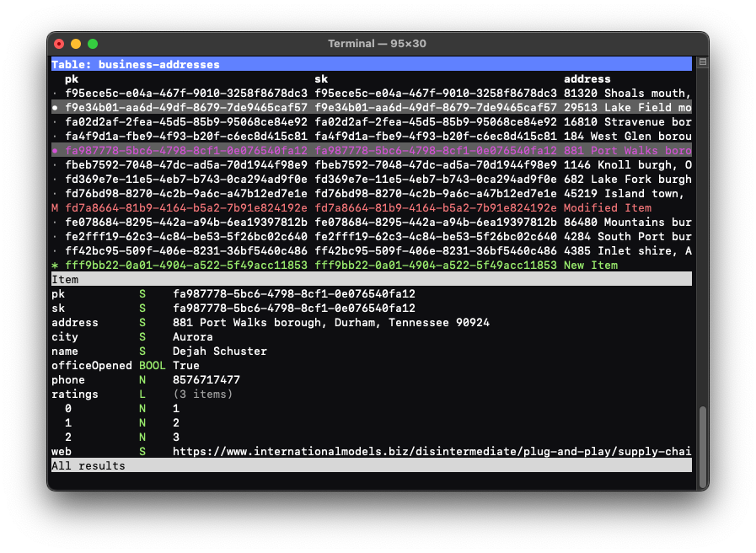The width and height of the screenshot is (756, 553).
Task: Open the web URL for internationalmodels.biz
Action: pyautogui.click(x=432, y=452)
